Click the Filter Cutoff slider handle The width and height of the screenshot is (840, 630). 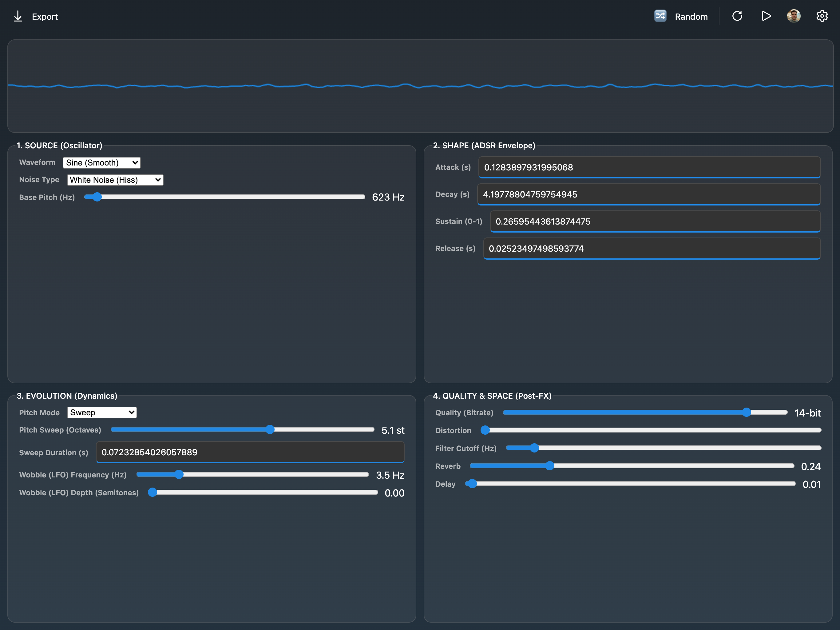point(534,448)
